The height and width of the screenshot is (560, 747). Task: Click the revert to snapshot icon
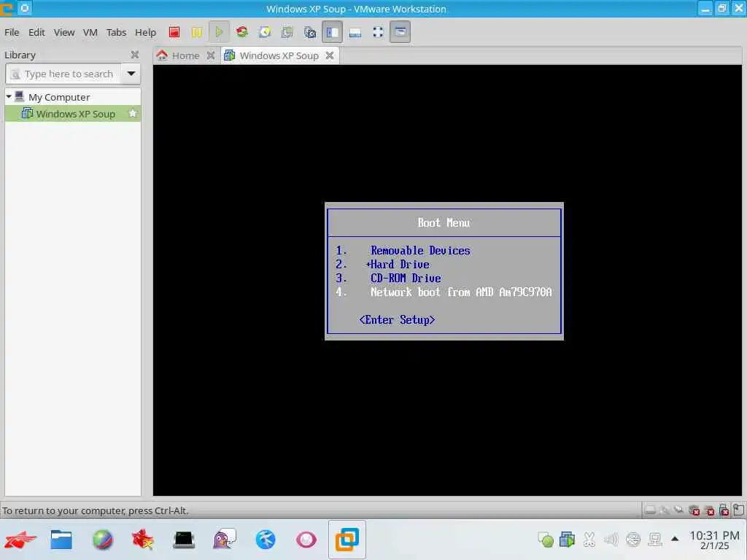[287, 32]
